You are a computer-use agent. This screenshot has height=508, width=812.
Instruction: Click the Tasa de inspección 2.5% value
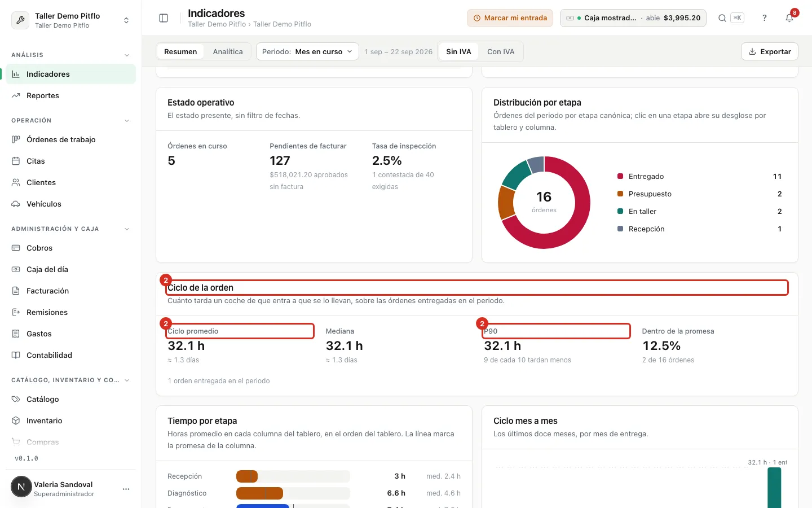(387, 161)
